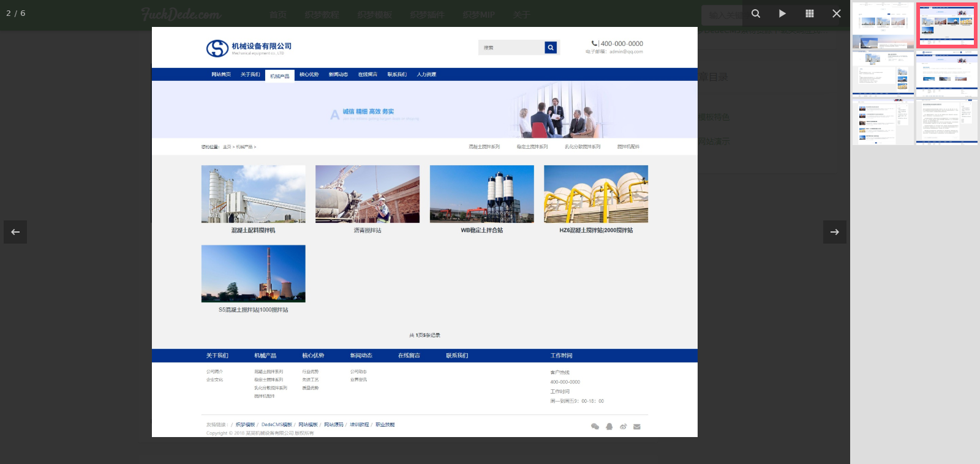
Task: Open the 织梦MIP menu item
Action: click(x=478, y=15)
